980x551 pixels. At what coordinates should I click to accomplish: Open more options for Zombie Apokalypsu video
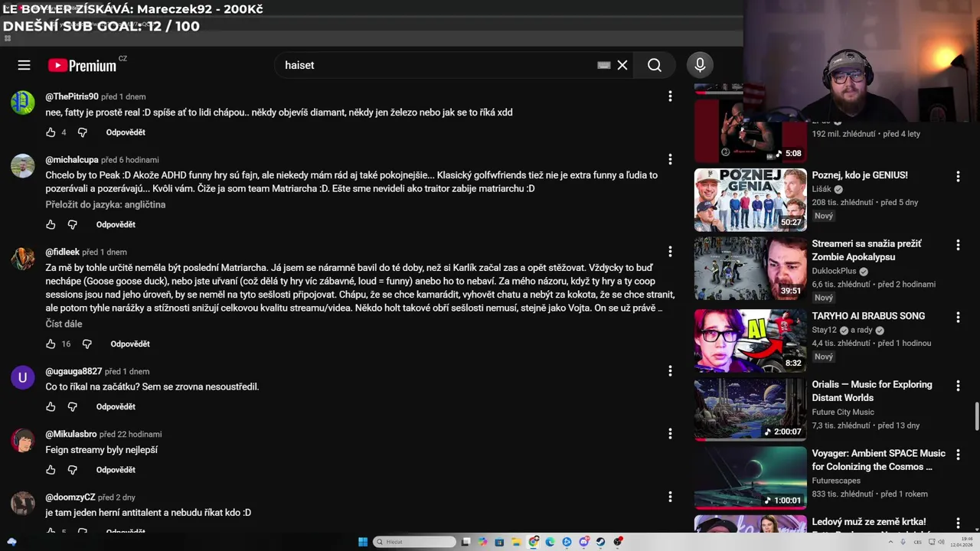(958, 246)
